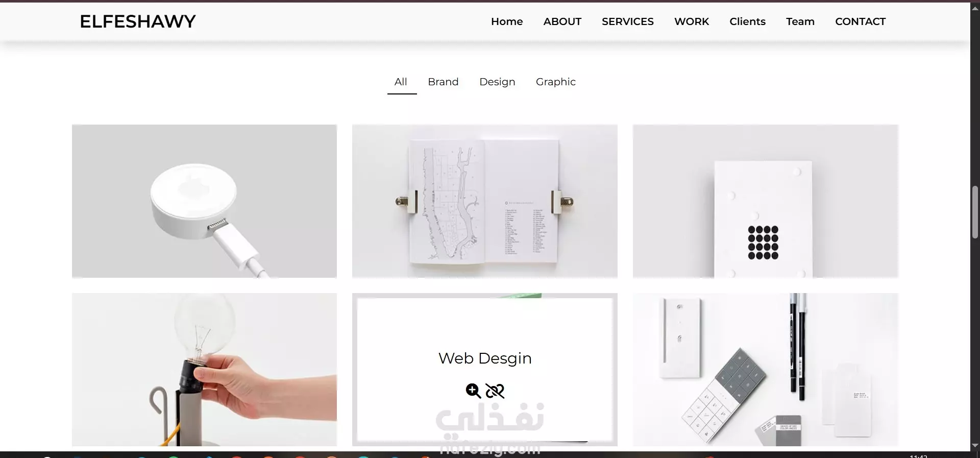The image size is (980, 458).
Task: Select the All portfolio filter tab
Action: (401, 82)
